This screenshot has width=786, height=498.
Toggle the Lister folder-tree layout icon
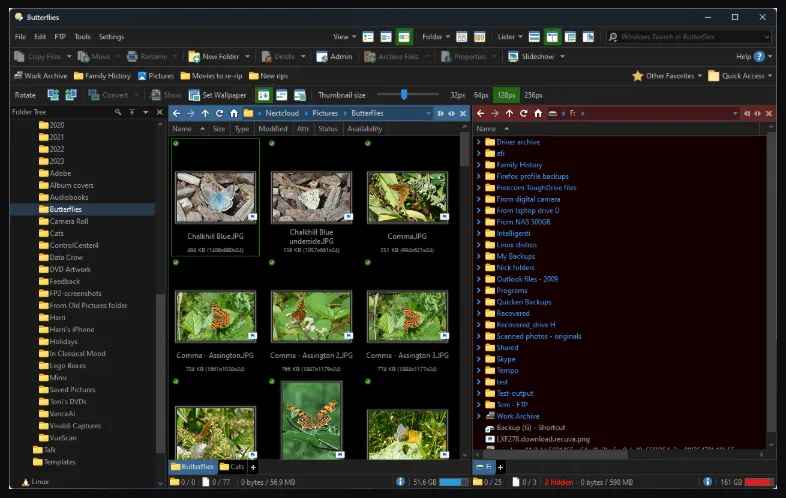coord(570,37)
